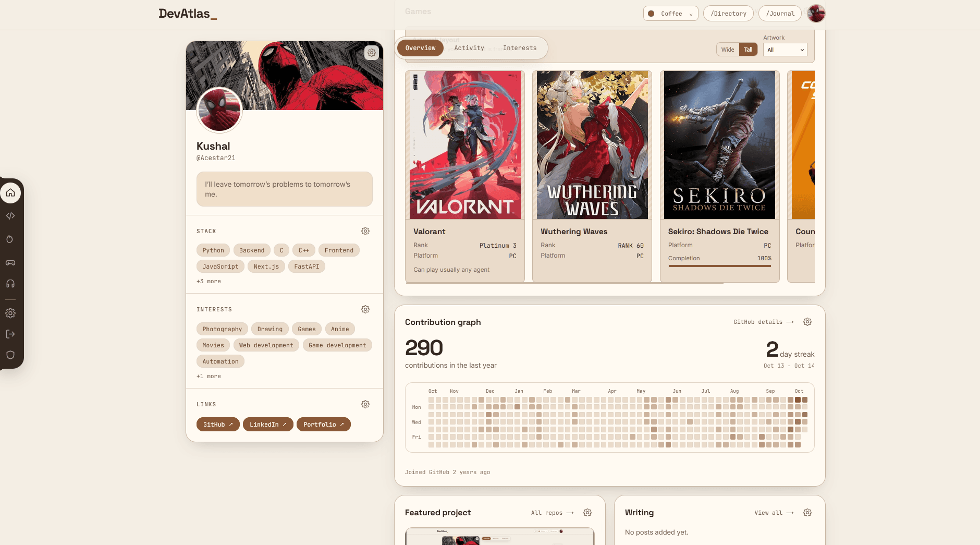980x545 pixels.
Task: Click the games horizontal scrollbar
Action: coord(564,283)
